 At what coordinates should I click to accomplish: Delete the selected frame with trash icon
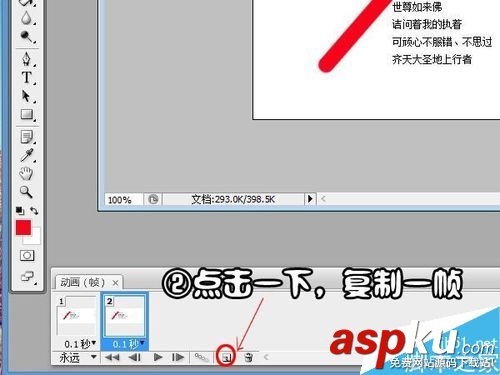click(248, 358)
